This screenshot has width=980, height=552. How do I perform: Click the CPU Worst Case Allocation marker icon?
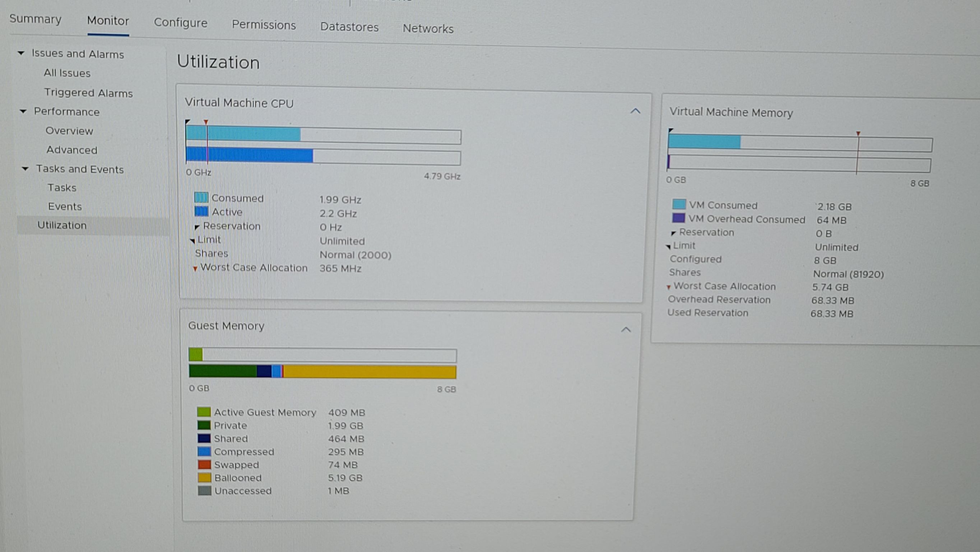pos(195,268)
